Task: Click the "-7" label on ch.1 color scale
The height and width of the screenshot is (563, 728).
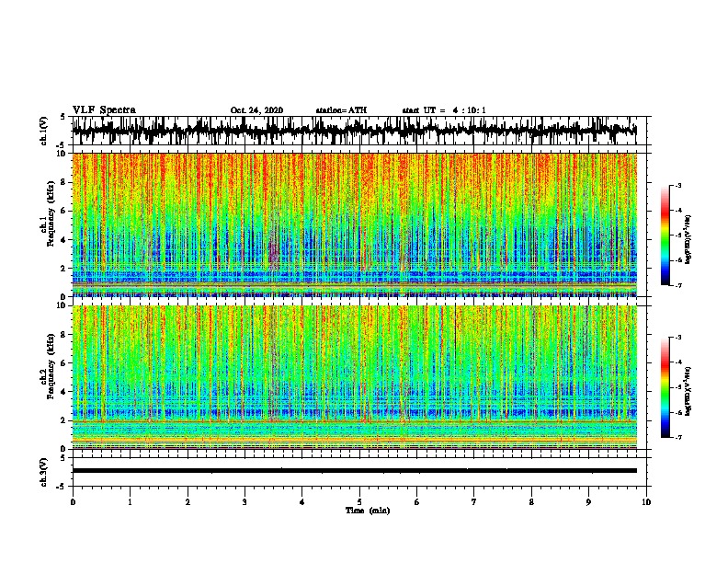Action: point(677,285)
